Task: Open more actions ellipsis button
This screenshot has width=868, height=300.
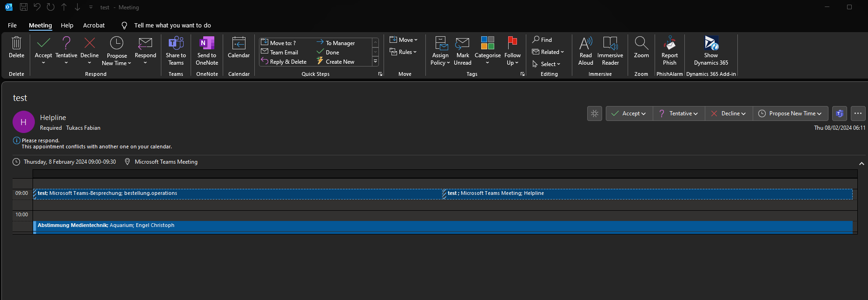Action: click(x=858, y=113)
